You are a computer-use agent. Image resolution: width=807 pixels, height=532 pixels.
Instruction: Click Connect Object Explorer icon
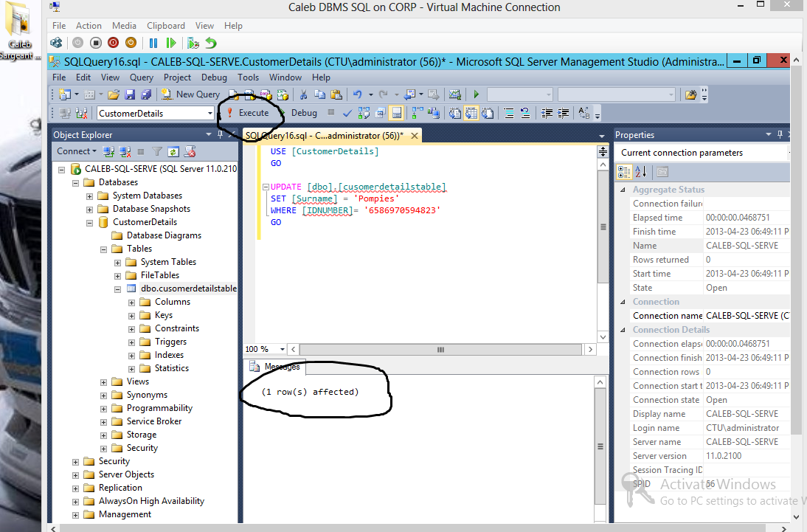point(108,151)
